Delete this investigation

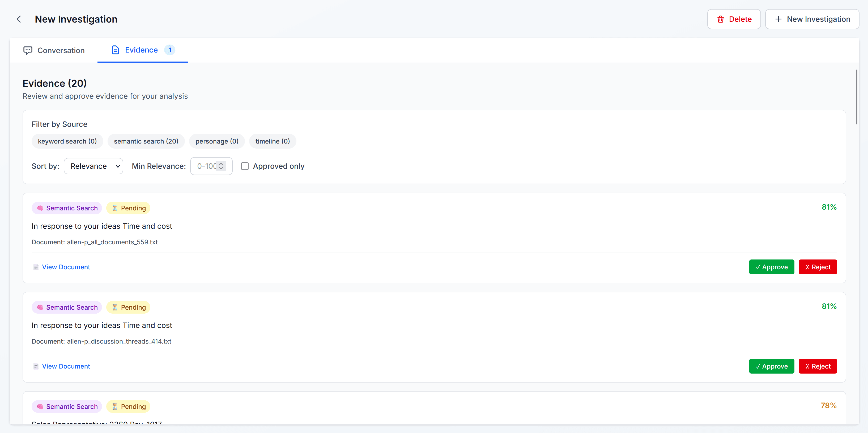[734, 19]
